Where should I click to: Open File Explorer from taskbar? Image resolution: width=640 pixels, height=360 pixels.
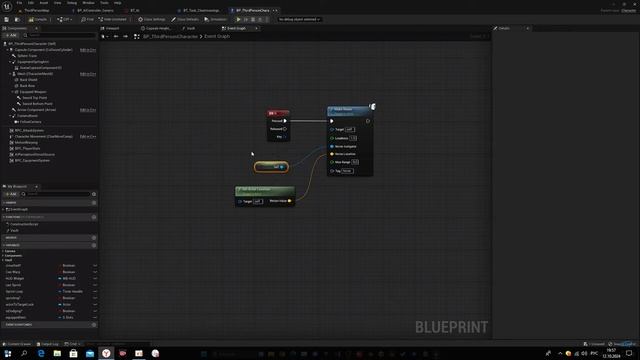[57, 353]
